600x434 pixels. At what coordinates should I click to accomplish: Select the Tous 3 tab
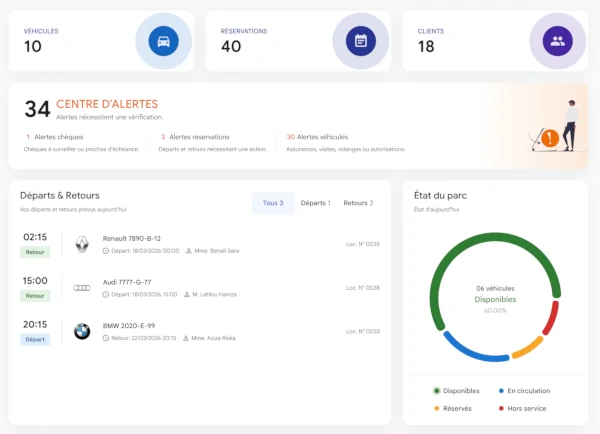(x=272, y=203)
